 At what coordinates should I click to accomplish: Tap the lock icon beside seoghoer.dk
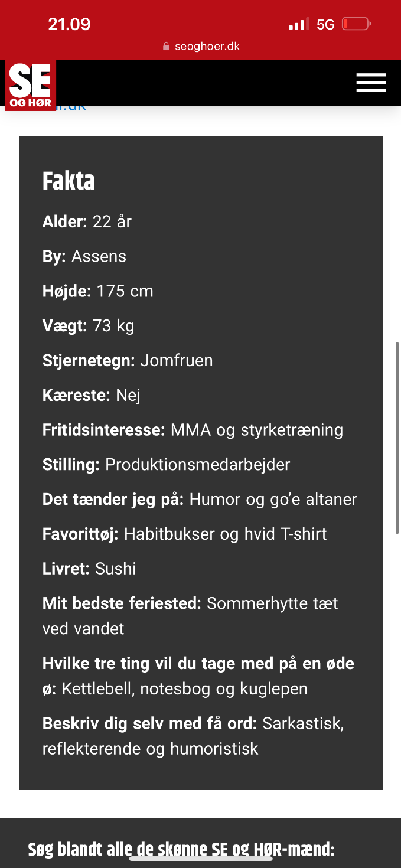click(166, 47)
